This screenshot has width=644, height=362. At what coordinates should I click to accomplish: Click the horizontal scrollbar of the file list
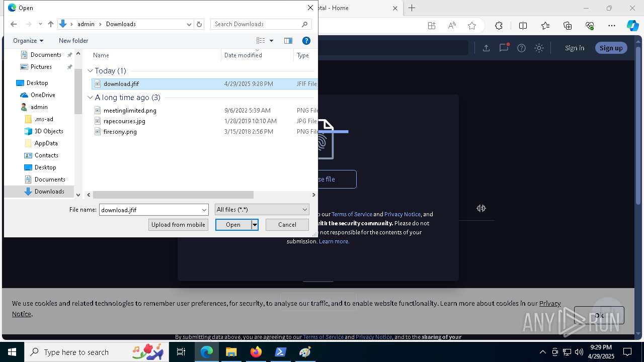click(x=173, y=195)
